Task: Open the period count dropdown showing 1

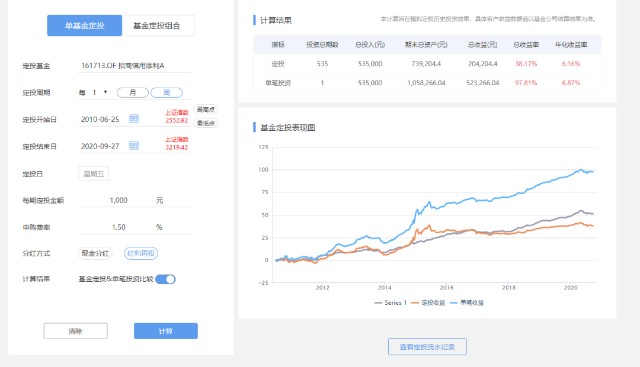Action: click(99, 93)
